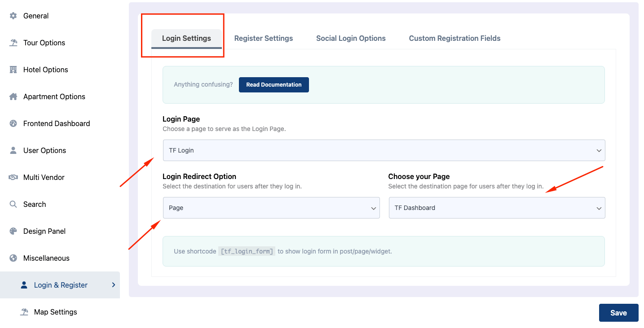This screenshot has height=328, width=644.
Task: Open the Login Redirect Option dropdown
Action: pyautogui.click(x=271, y=208)
